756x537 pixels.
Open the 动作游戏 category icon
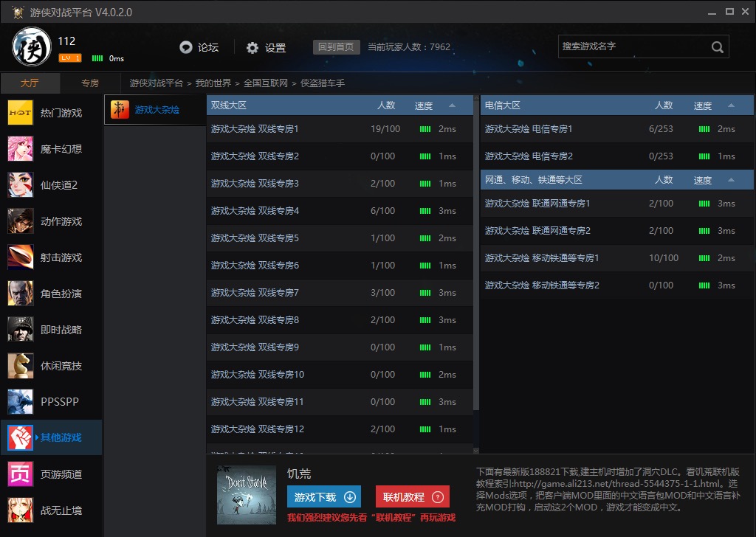pyautogui.click(x=20, y=221)
